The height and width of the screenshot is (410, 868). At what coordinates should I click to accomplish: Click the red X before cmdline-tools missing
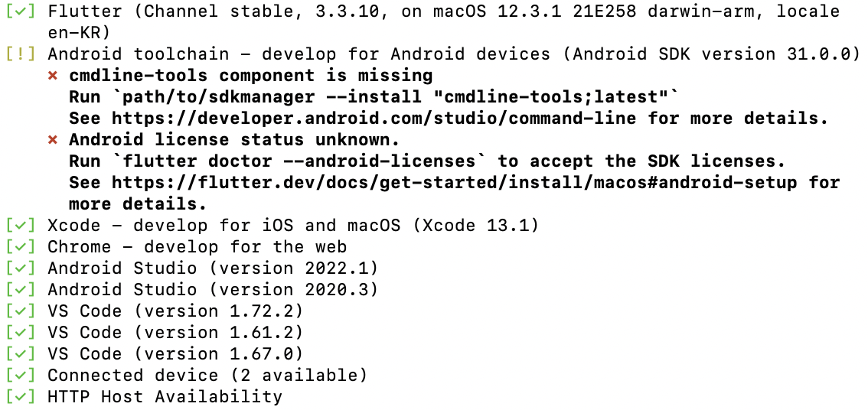(53, 76)
